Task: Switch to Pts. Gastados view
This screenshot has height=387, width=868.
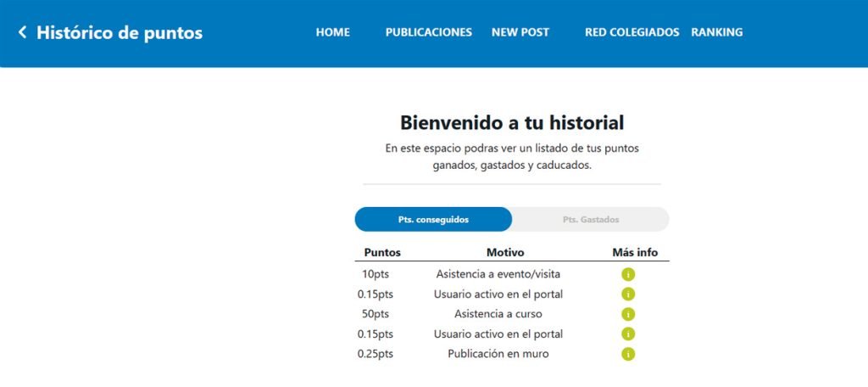Action: tap(591, 219)
